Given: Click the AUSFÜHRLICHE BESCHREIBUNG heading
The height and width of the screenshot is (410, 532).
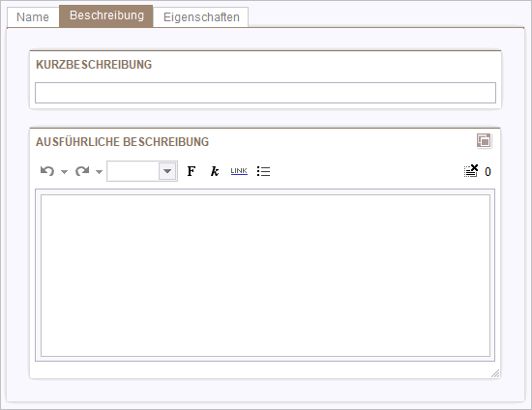Looking at the screenshot, I should tap(122, 142).
